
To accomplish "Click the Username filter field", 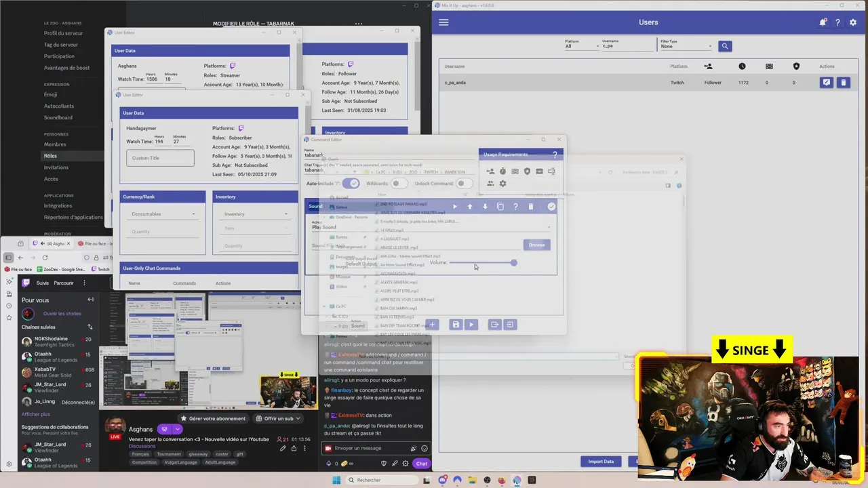I will pos(627,46).
